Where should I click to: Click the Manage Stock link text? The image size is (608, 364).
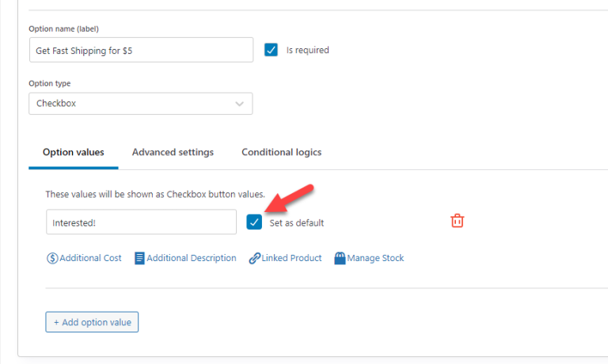[x=375, y=258]
